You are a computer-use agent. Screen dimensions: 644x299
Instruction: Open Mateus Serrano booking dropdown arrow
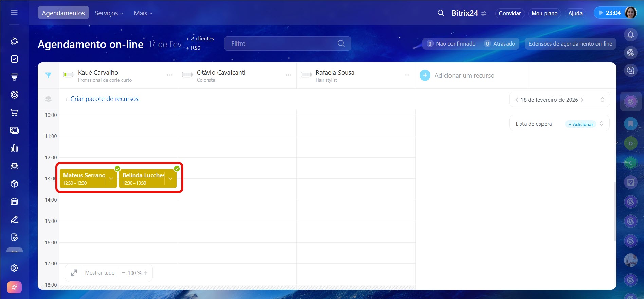111,179
